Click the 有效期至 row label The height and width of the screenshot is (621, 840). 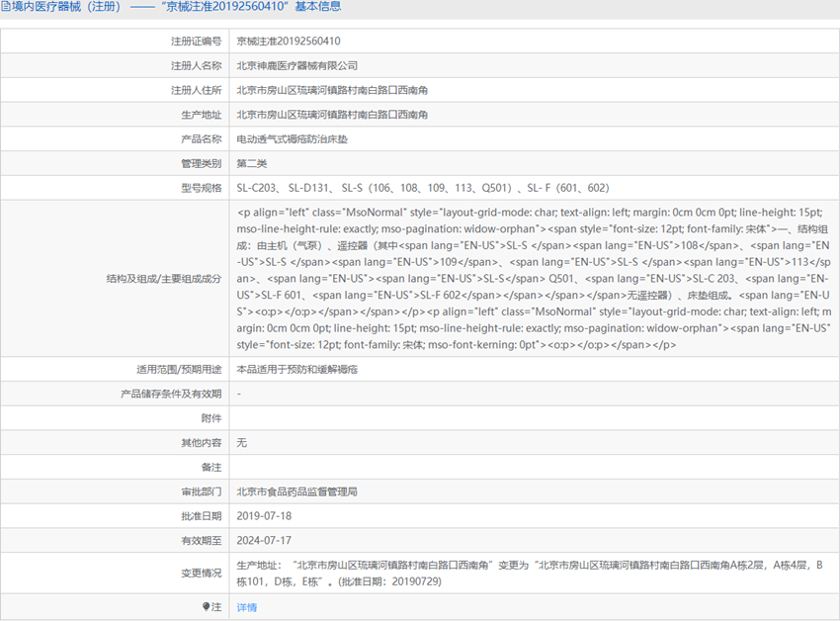pos(201,540)
